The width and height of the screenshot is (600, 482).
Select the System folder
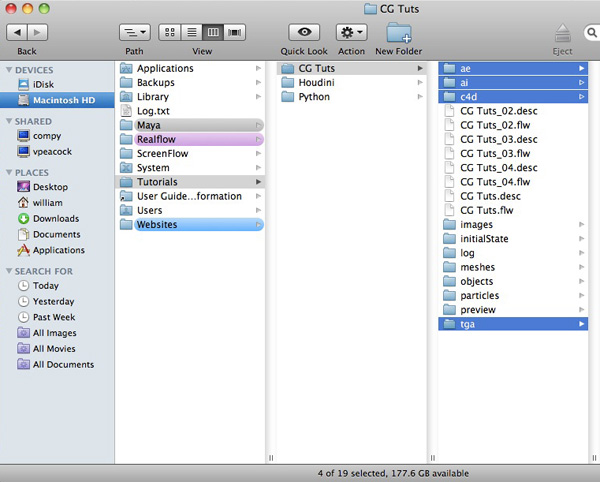coord(190,168)
